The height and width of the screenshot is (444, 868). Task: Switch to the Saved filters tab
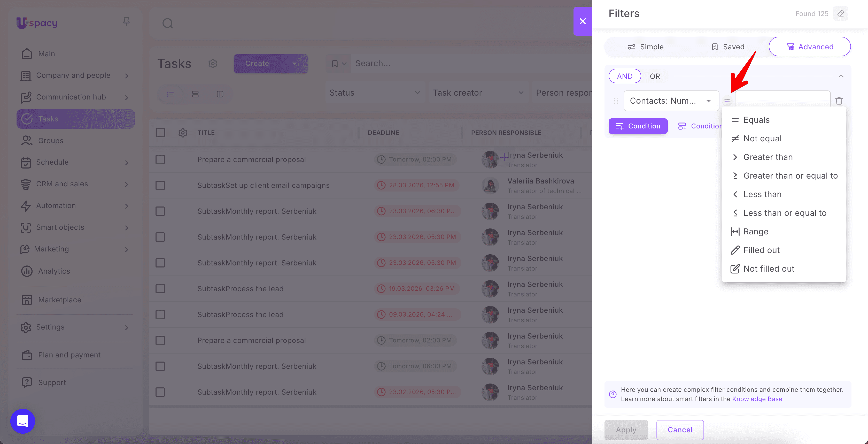coord(728,47)
